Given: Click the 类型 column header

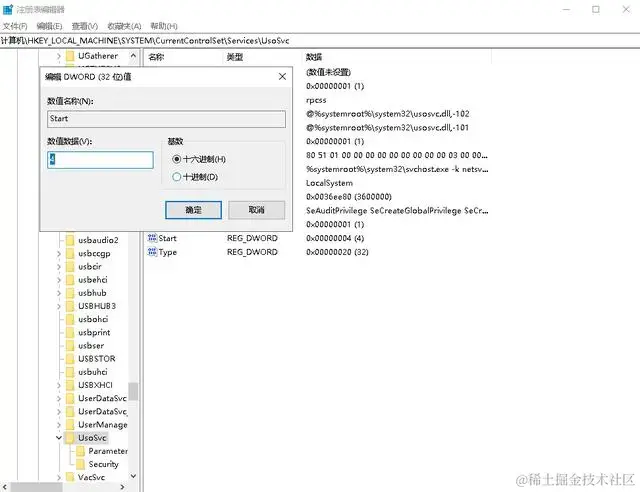Looking at the screenshot, I should pyautogui.click(x=235, y=57).
